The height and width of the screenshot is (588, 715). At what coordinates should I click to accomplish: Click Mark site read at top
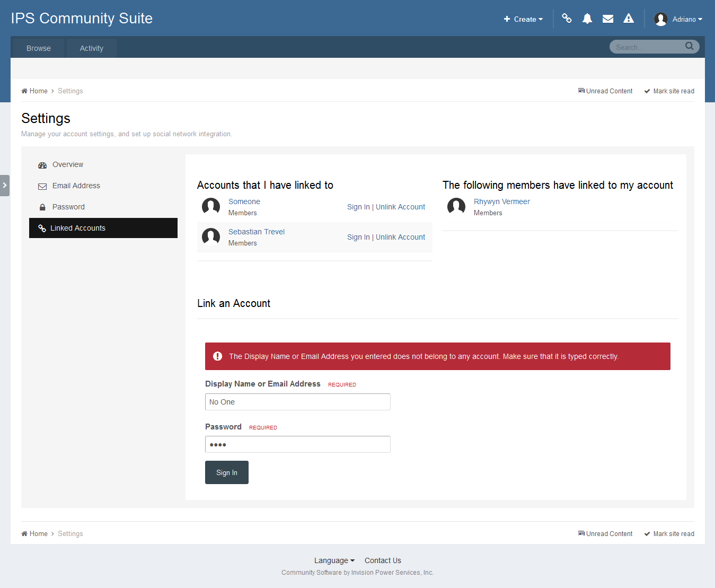[669, 91]
